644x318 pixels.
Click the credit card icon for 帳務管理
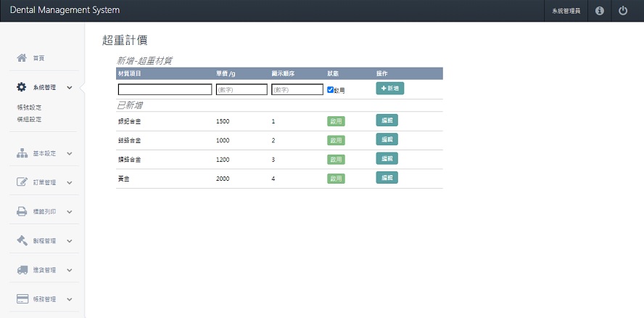pyautogui.click(x=22, y=299)
